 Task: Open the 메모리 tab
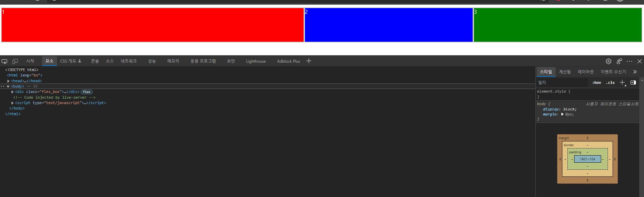pyautogui.click(x=173, y=61)
